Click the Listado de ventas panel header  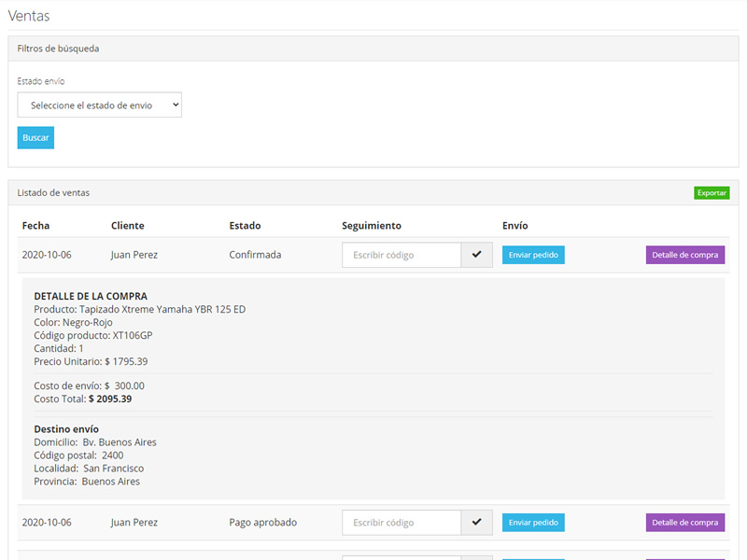click(53, 193)
